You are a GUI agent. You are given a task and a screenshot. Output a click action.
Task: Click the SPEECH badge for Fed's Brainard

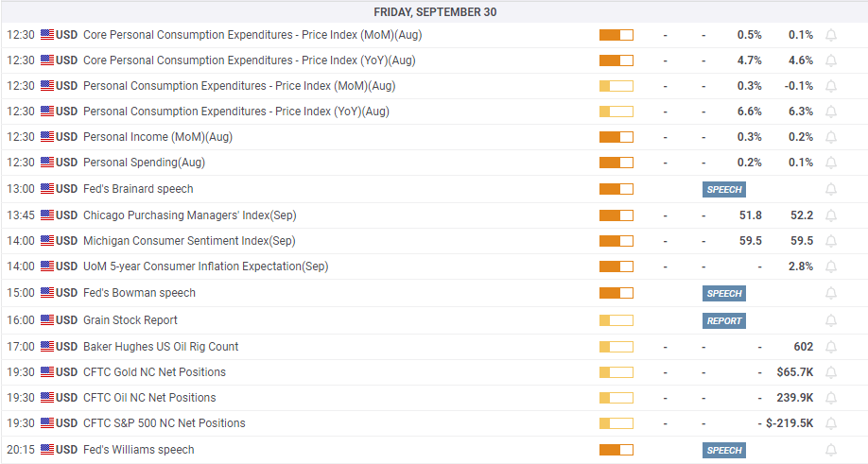click(724, 189)
